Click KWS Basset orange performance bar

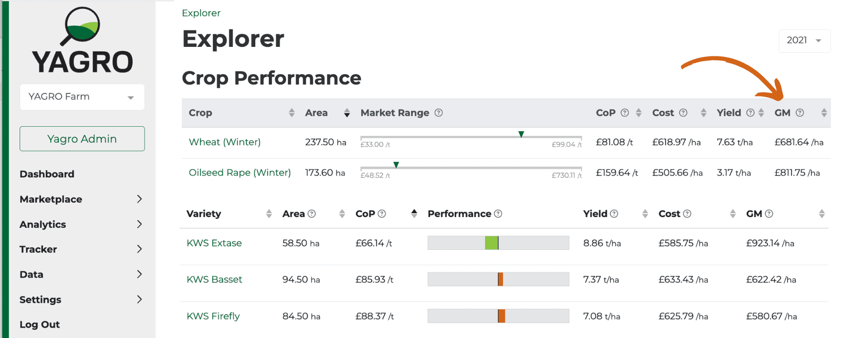(501, 280)
